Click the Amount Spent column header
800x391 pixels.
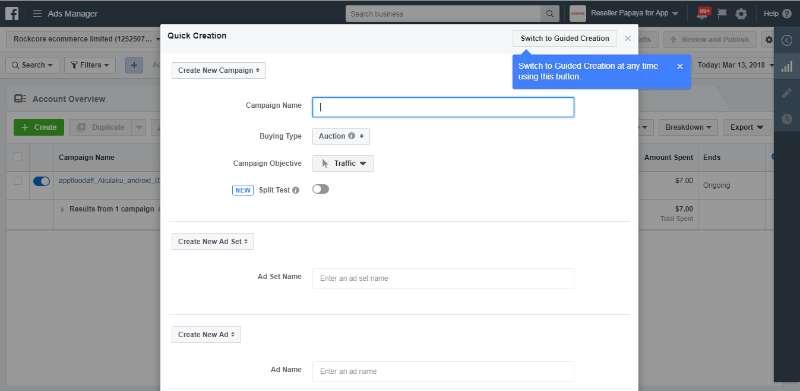click(668, 157)
